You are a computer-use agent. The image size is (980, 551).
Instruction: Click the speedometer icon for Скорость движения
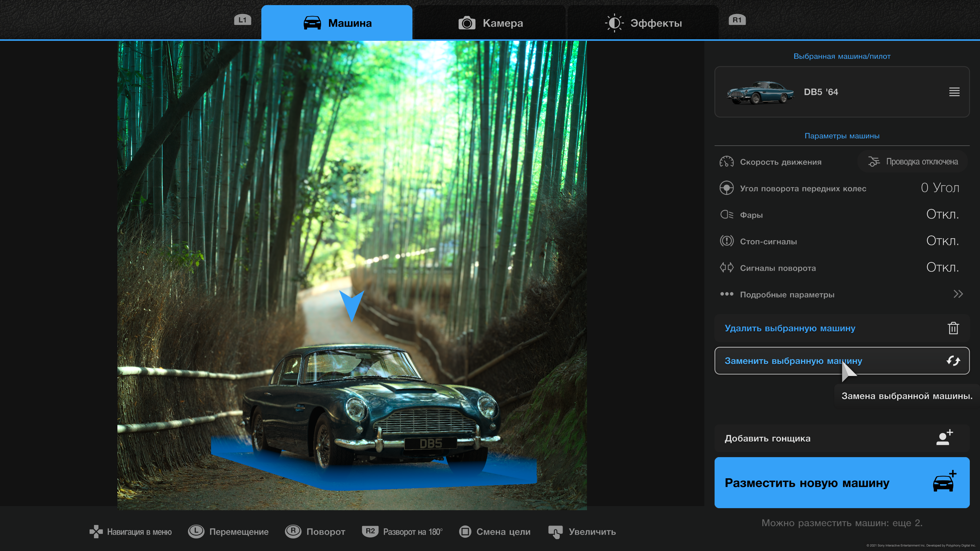coord(726,162)
